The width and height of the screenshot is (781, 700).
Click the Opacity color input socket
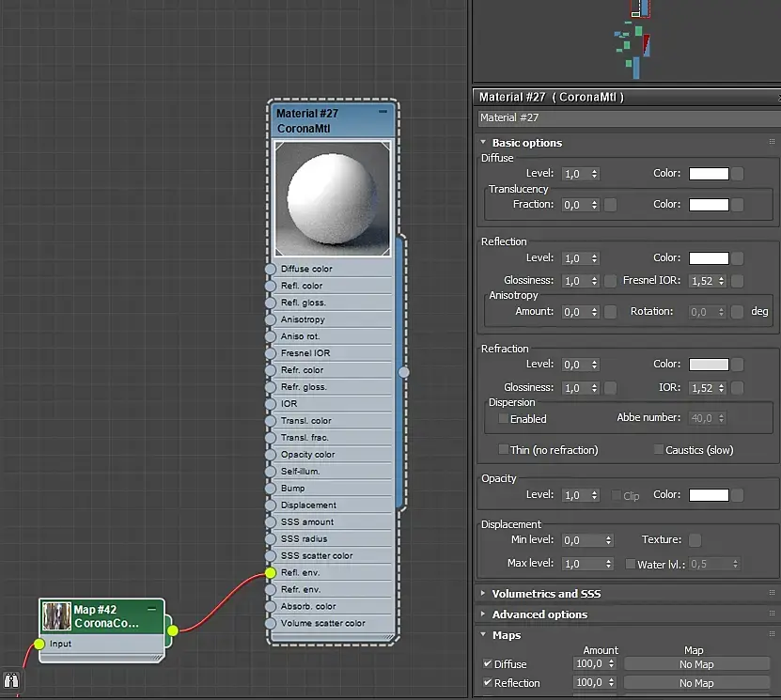(x=270, y=455)
